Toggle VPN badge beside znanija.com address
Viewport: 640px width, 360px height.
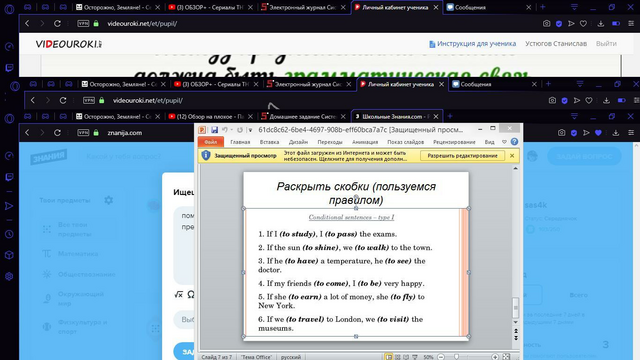pyautogui.click(x=83, y=133)
